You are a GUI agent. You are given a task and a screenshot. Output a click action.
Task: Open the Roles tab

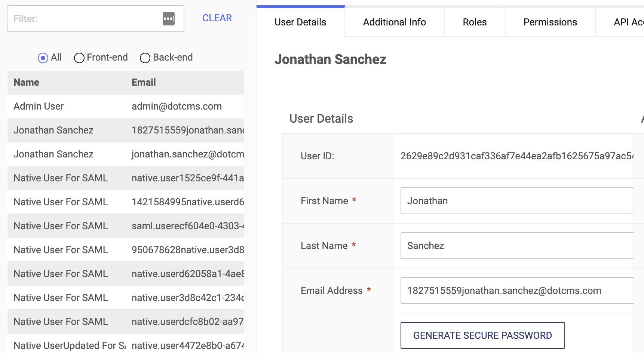click(475, 22)
